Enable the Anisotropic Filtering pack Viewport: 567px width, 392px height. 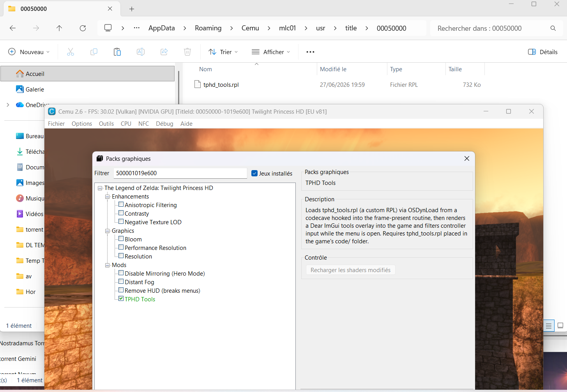[121, 204]
